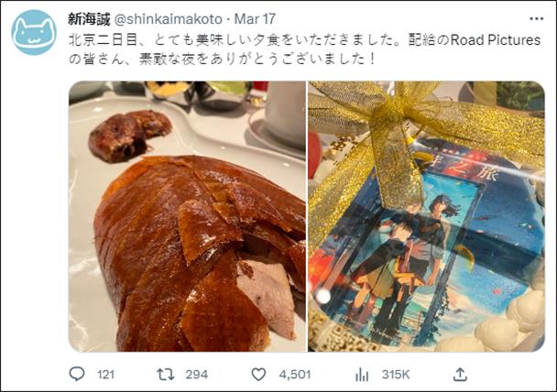Click the reply speech bubble icon
Image resolution: width=557 pixels, height=392 pixels.
click(x=77, y=374)
